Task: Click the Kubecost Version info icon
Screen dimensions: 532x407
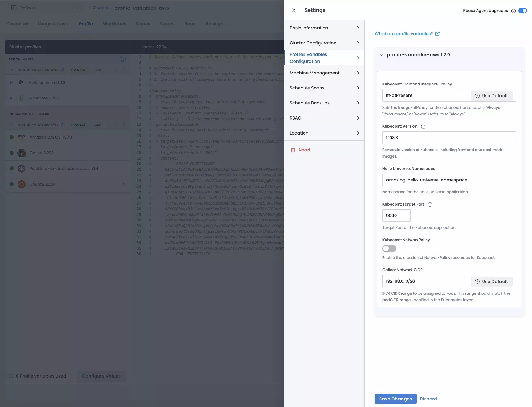Action: 423,127
